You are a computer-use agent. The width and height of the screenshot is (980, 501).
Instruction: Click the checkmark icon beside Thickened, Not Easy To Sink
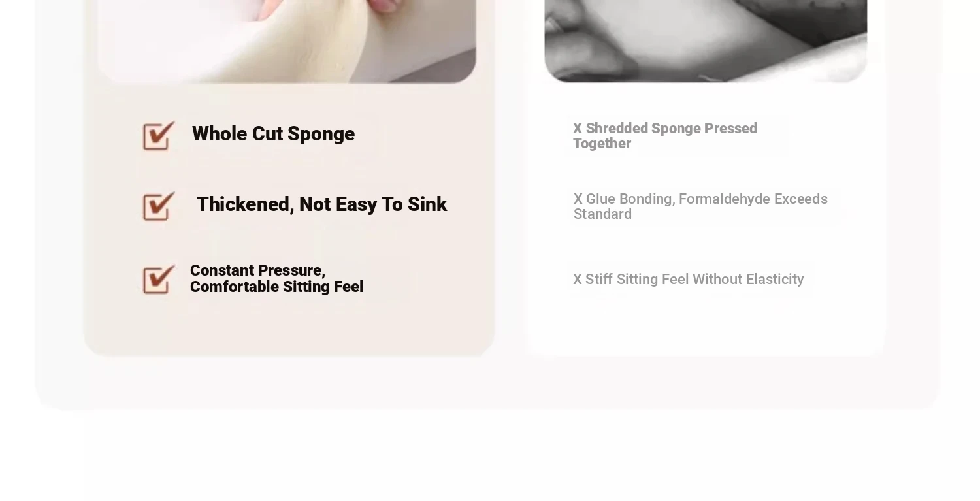159,206
